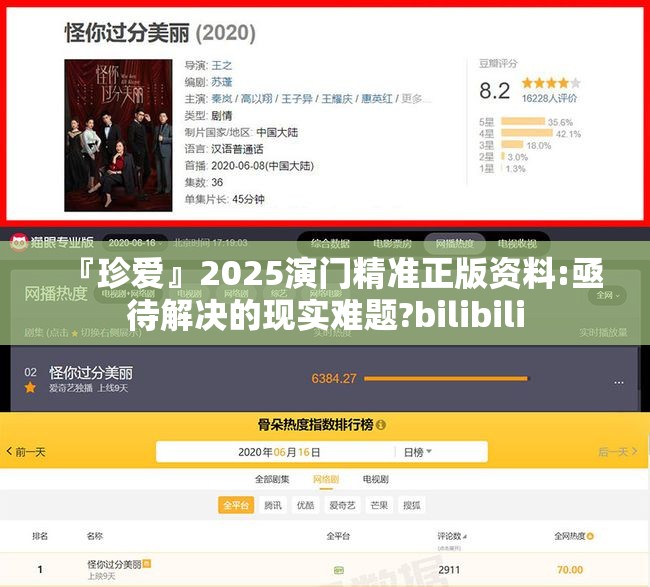
Task: Click the 5星 rating distribution bar
Action: point(523,121)
